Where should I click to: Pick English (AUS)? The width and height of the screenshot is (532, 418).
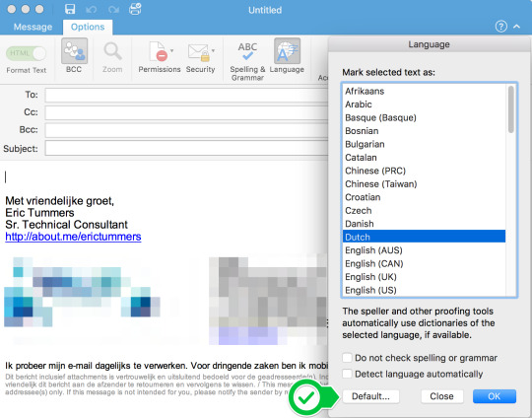click(x=424, y=250)
